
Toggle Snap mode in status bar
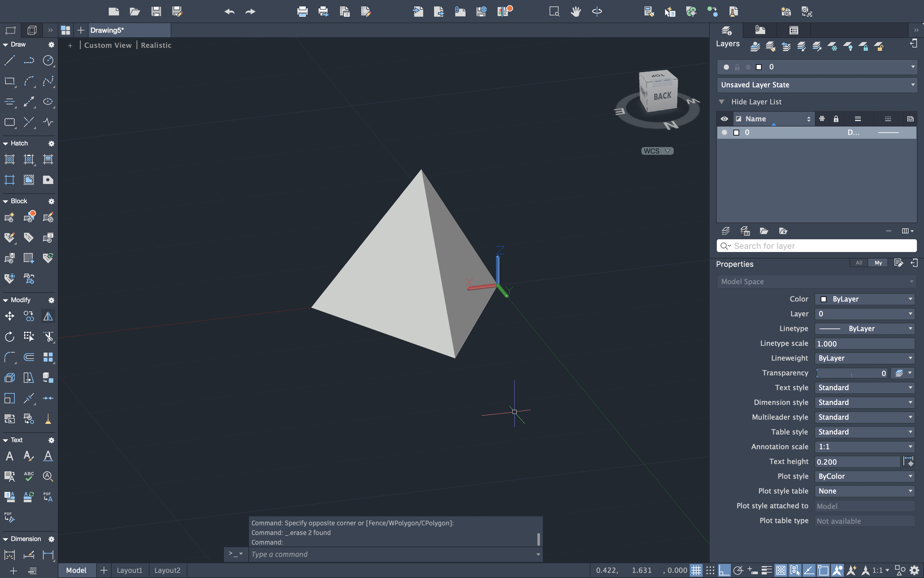click(x=710, y=570)
